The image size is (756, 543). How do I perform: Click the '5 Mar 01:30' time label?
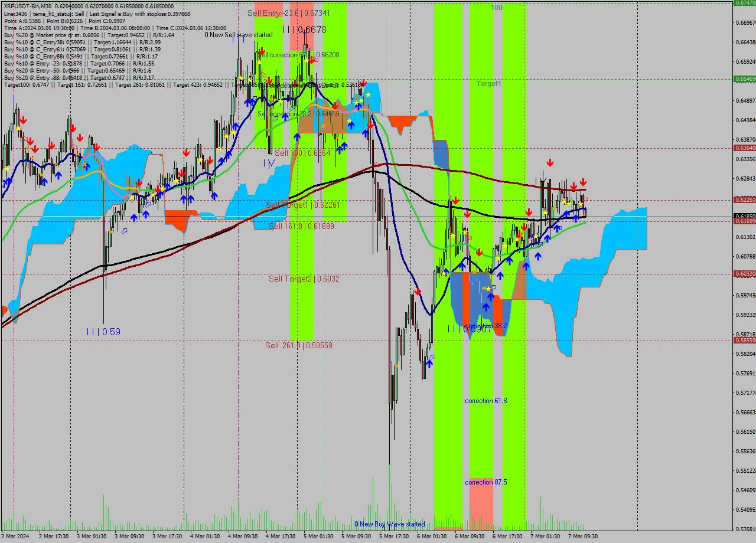point(318,537)
